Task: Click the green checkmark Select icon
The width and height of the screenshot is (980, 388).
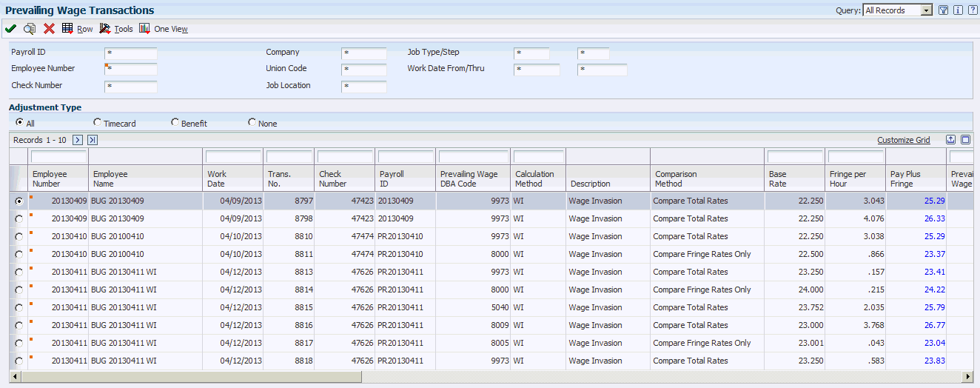Action: pos(10,29)
